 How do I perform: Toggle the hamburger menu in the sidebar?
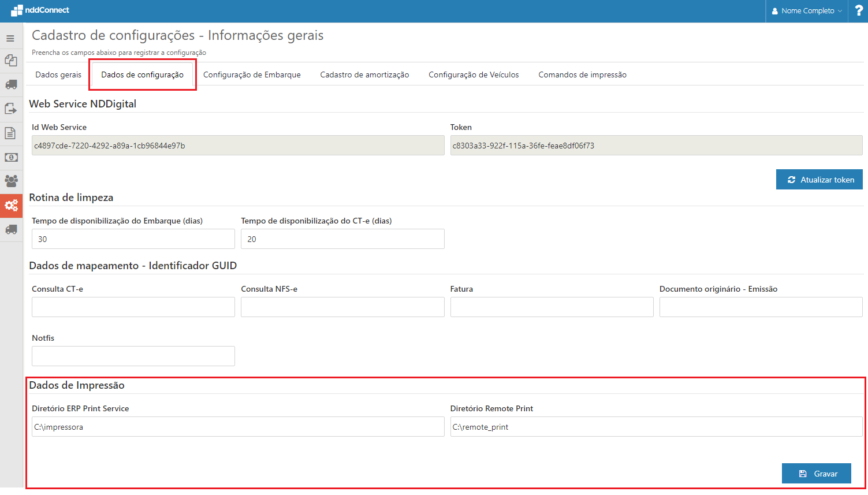(x=10, y=39)
